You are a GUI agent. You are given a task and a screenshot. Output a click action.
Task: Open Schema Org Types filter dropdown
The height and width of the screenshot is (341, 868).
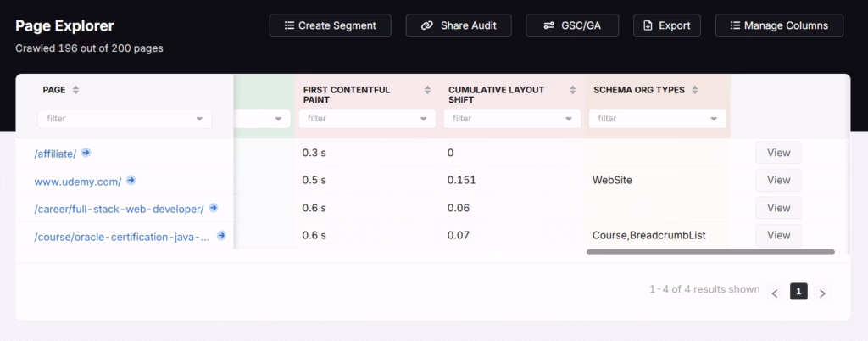click(x=714, y=120)
